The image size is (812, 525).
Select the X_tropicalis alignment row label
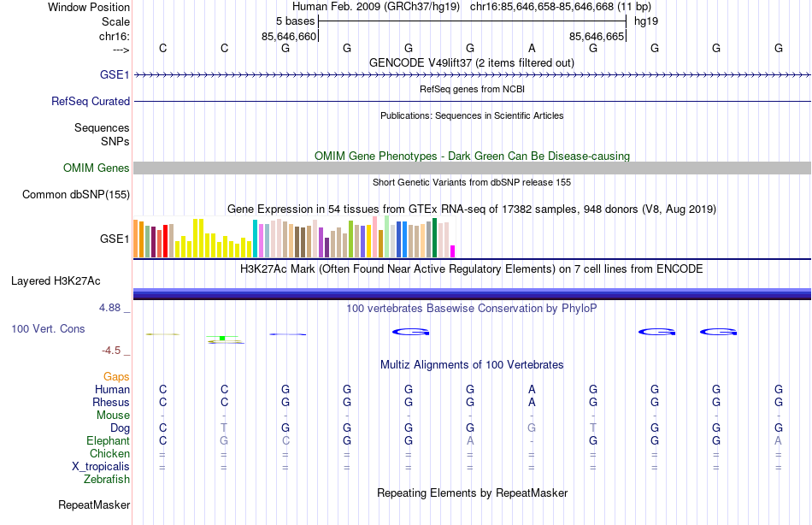[x=101, y=467]
